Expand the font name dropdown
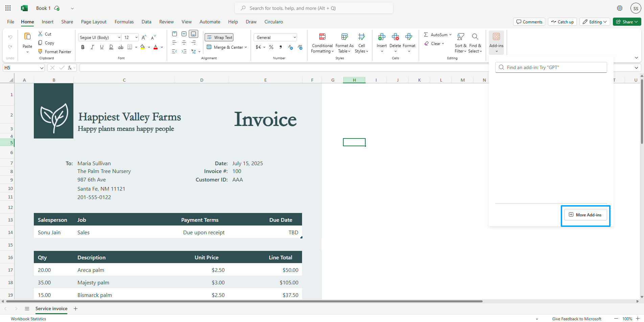The height and width of the screenshot is (322, 644). pos(119,37)
